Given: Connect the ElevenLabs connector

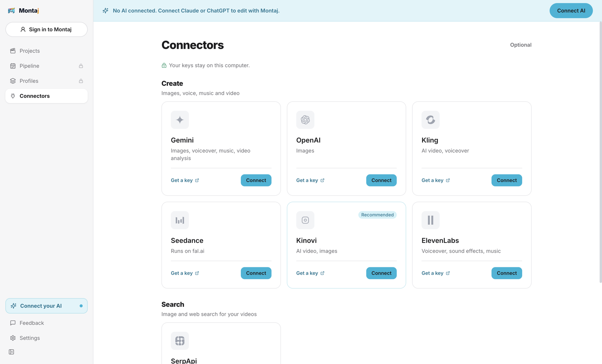Looking at the screenshot, I should 506,273.
